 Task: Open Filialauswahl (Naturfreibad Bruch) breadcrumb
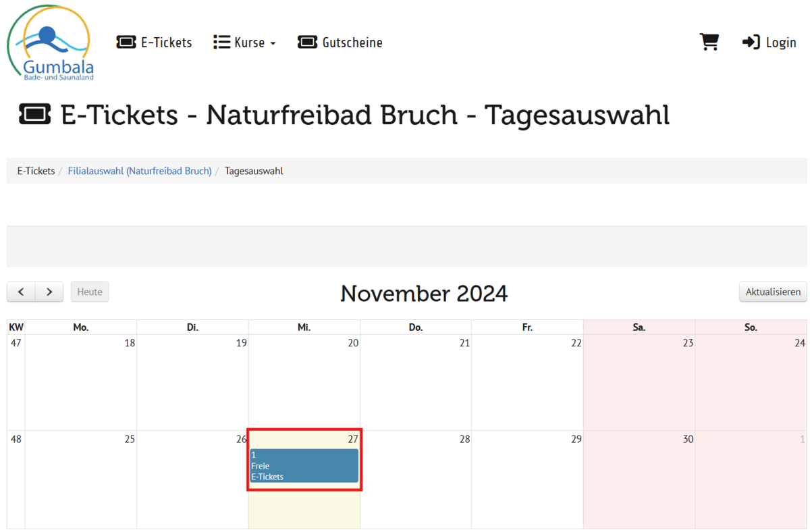pos(140,171)
